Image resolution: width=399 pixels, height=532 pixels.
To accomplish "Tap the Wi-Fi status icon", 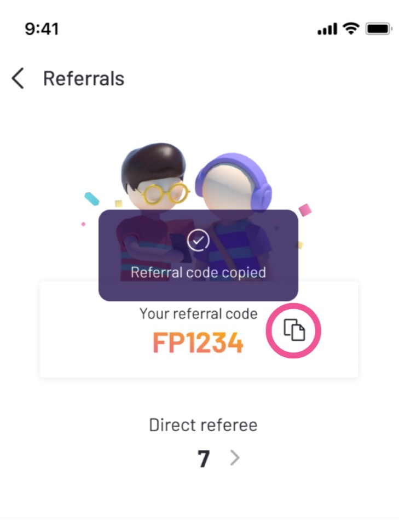I will tap(351, 28).
